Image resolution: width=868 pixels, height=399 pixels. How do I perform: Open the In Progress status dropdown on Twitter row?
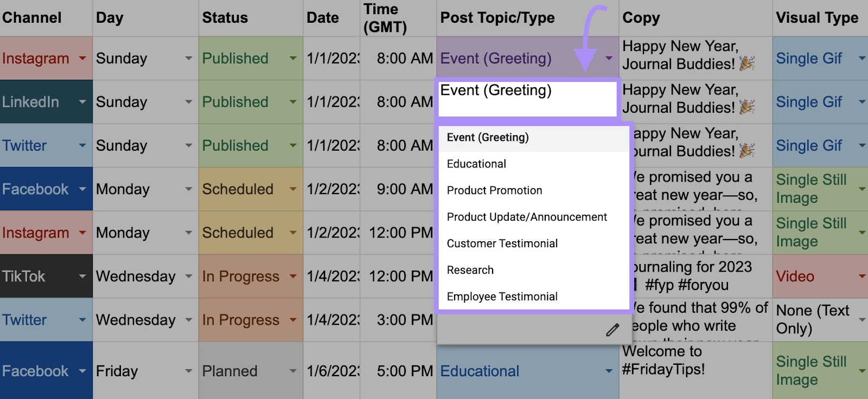tap(293, 320)
